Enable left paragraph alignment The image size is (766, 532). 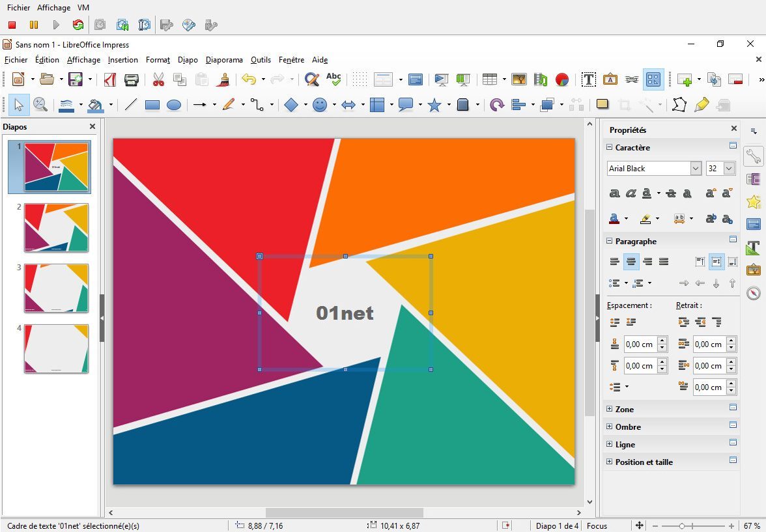point(614,262)
